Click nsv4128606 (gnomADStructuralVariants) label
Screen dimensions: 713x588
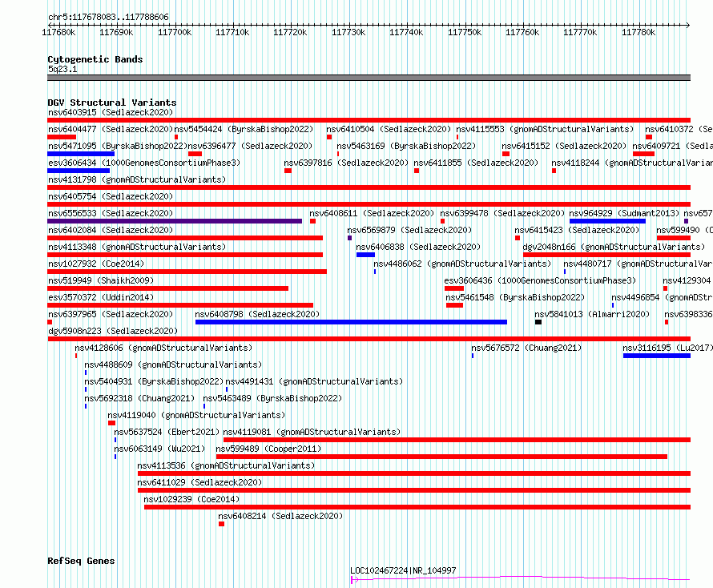[x=163, y=348]
